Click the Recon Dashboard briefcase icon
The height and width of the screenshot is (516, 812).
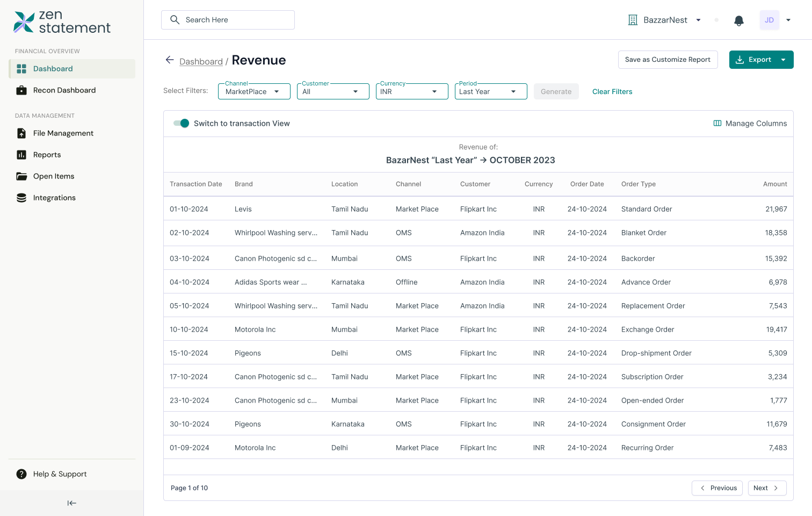point(21,90)
